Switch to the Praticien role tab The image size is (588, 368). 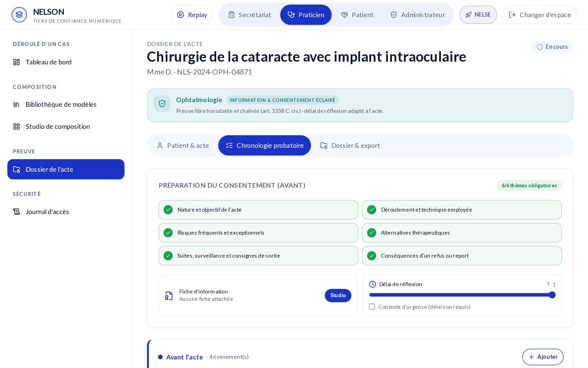(306, 15)
